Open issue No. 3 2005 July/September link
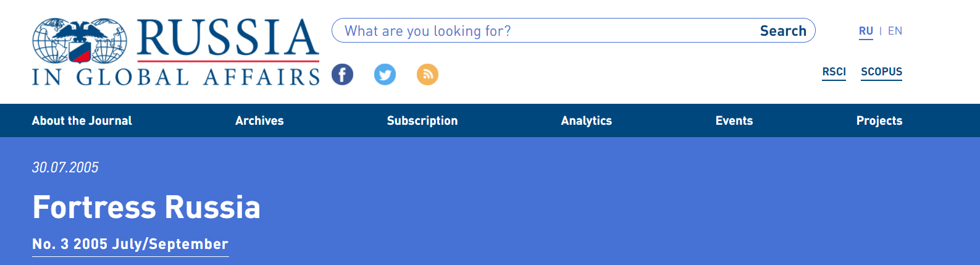Viewport: 980px width, 265px height. pos(130,244)
